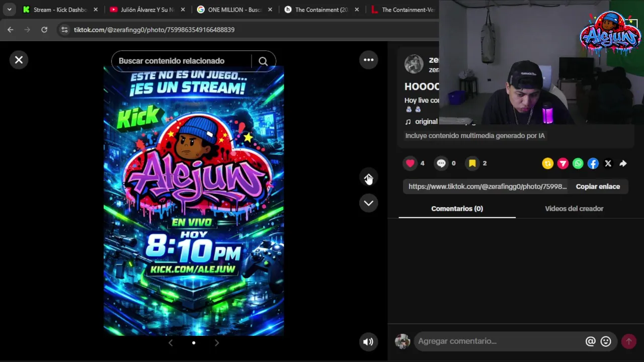Screen dimensions: 644x362
Task: Switch to 'Videos del creador' tab
Action: pyautogui.click(x=574, y=209)
